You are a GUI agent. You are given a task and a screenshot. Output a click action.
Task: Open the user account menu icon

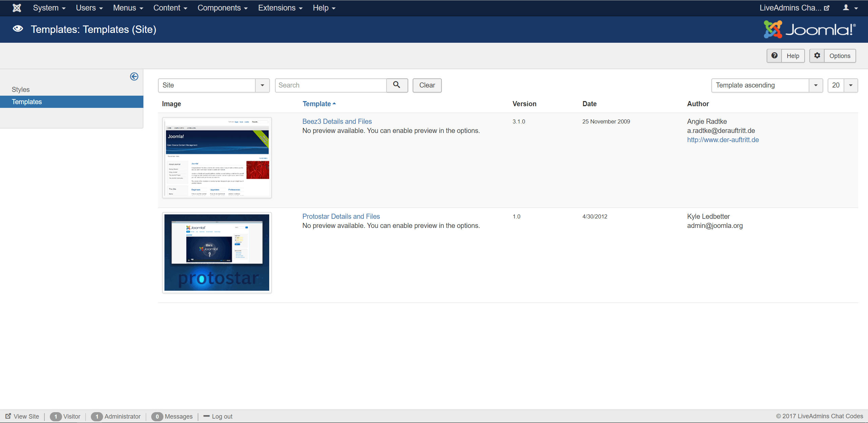point(850,8)
